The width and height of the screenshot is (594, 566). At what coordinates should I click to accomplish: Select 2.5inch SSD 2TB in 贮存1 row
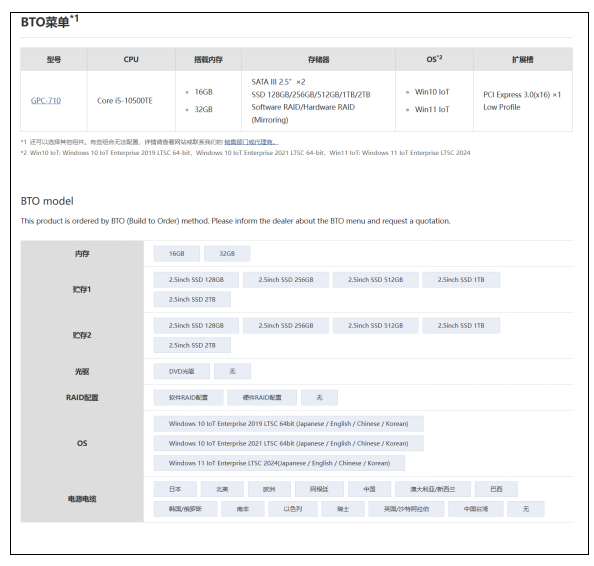(192, 299)
